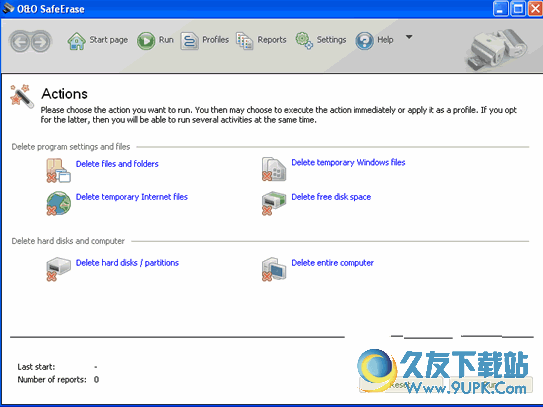Click the Delete hard disks / partitions icon
Viewport: 543px width, 407px height.
[x=59, y=269]
